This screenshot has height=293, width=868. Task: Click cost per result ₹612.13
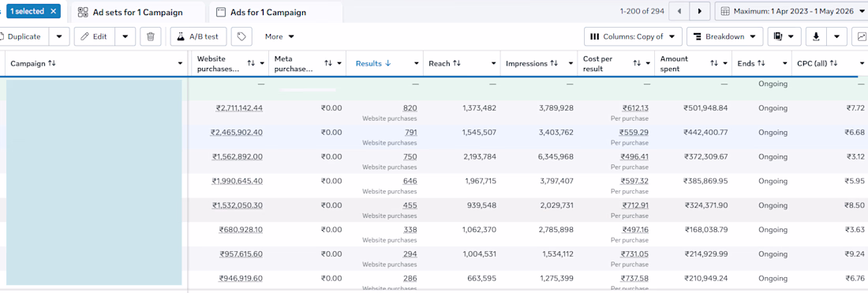[635, 108]
